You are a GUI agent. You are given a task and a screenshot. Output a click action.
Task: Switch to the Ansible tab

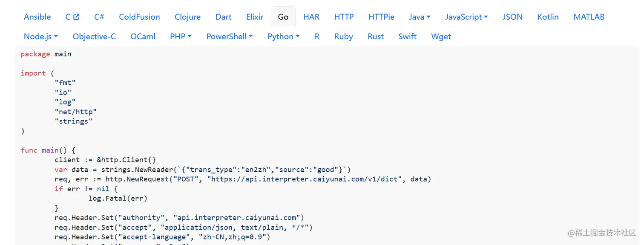click(x=37, y=17)
